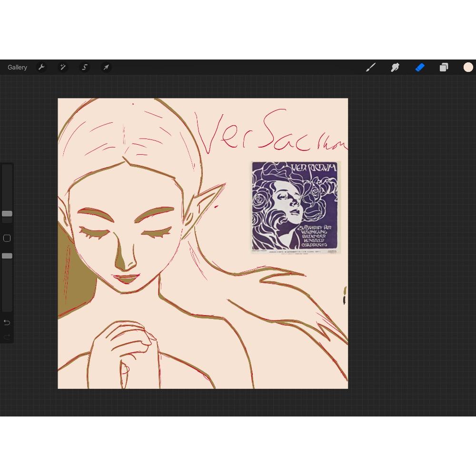Open the Layers panel
476x476 pixels.
[x=444, y=67]
